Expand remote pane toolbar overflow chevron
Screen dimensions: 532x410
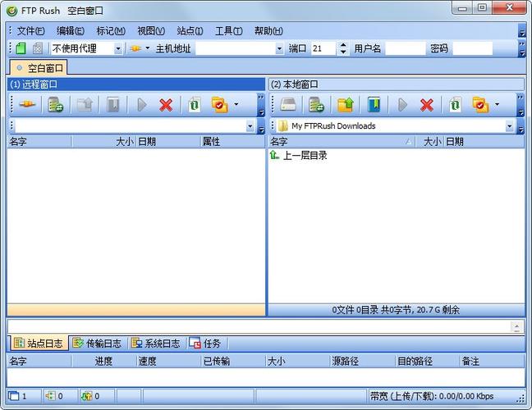tap(261, 105)
